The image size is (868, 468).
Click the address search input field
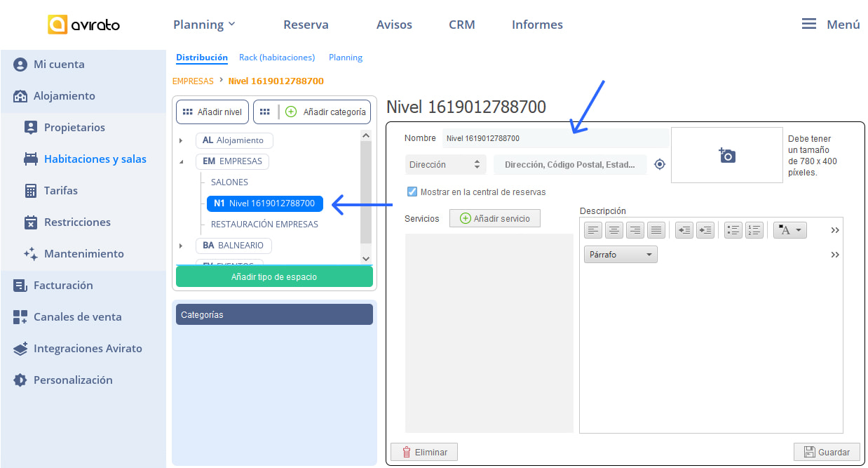[571, 165]
